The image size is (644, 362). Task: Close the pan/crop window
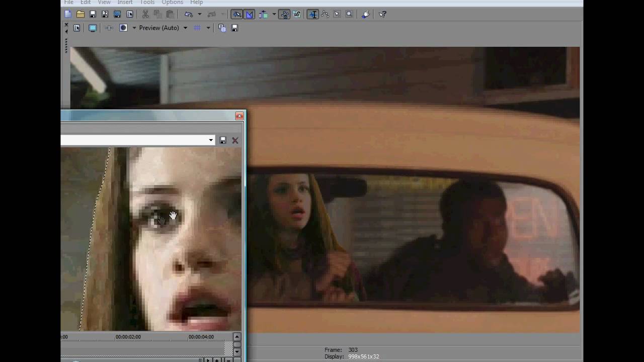(x=239, y=116)
